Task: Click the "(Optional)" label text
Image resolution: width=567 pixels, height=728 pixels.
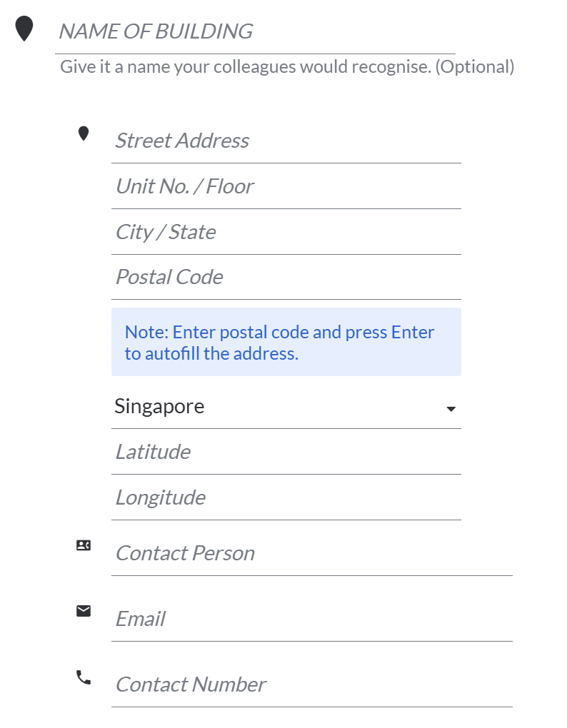Action: coord(475,67)
